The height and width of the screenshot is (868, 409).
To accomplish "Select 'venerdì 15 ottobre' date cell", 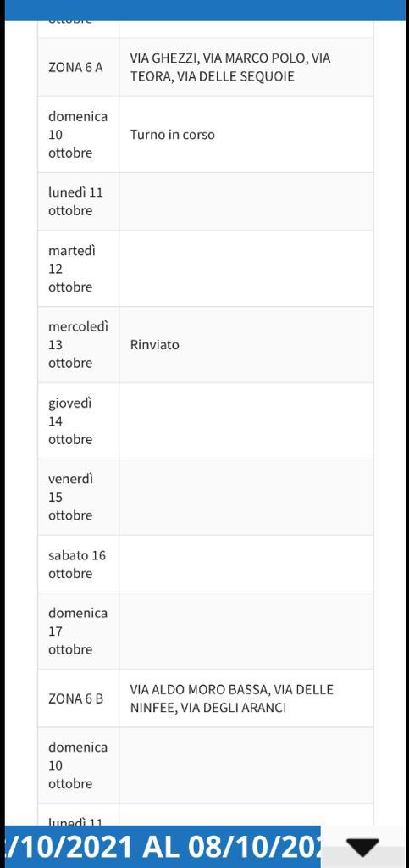I will click(x=79, y=497).
